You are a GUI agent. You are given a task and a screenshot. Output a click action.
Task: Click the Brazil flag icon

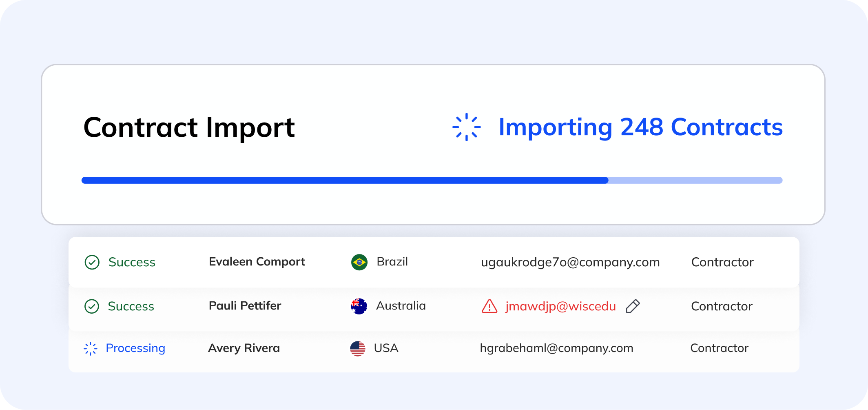(x=359, y=262)
